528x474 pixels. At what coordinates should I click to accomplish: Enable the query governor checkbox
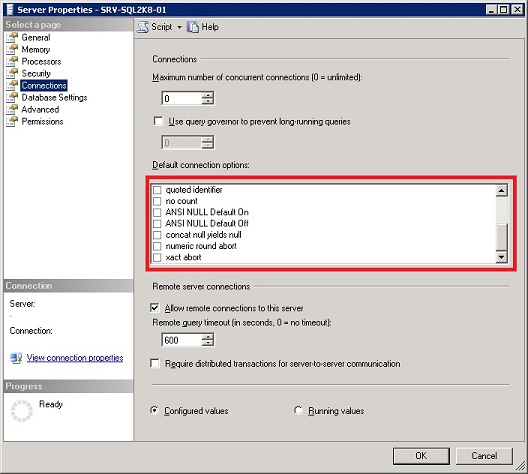click(158, 121)
